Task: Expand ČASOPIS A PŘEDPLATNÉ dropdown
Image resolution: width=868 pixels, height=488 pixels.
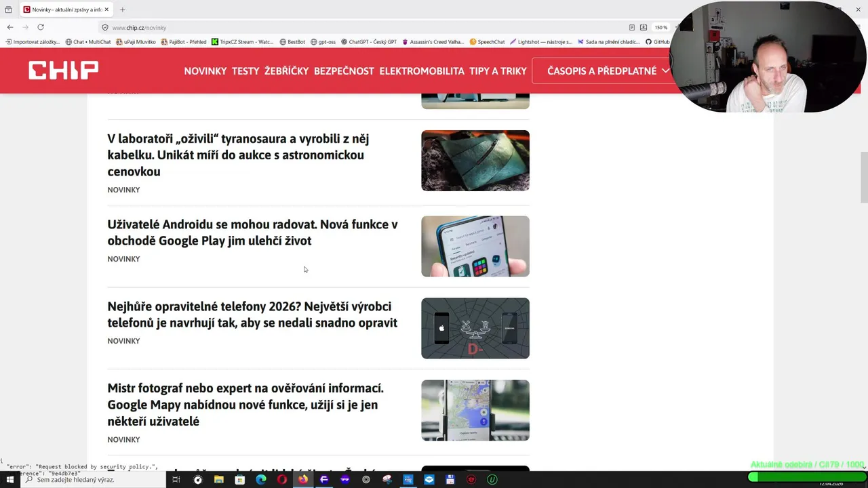Action: [608, 70]
